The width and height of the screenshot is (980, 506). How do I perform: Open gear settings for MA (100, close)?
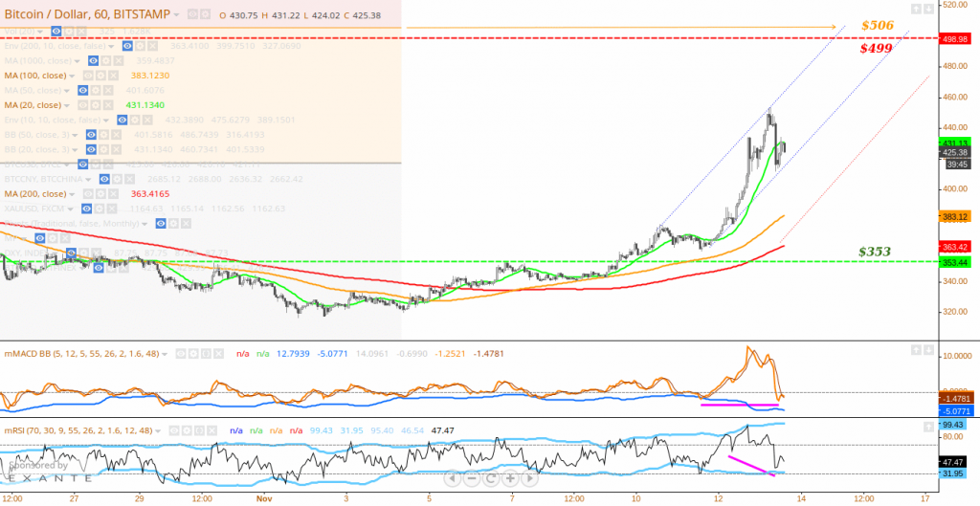[x=100, y=76]
